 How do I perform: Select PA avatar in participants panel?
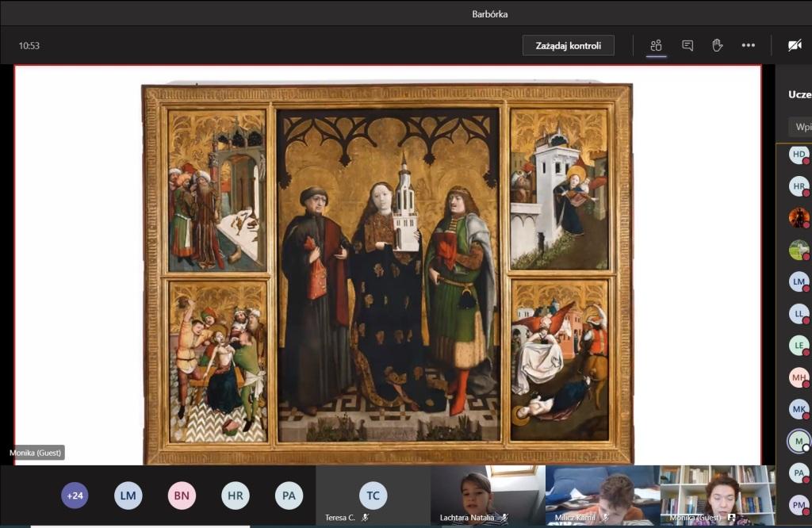click(x=799, y=473)
